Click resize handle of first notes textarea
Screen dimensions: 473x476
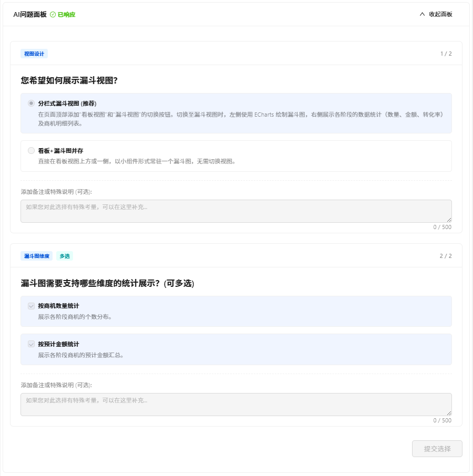point(449,220)
